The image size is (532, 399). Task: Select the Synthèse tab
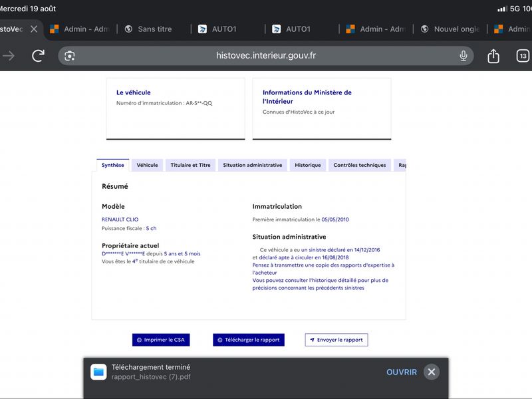tap(112, 165)
